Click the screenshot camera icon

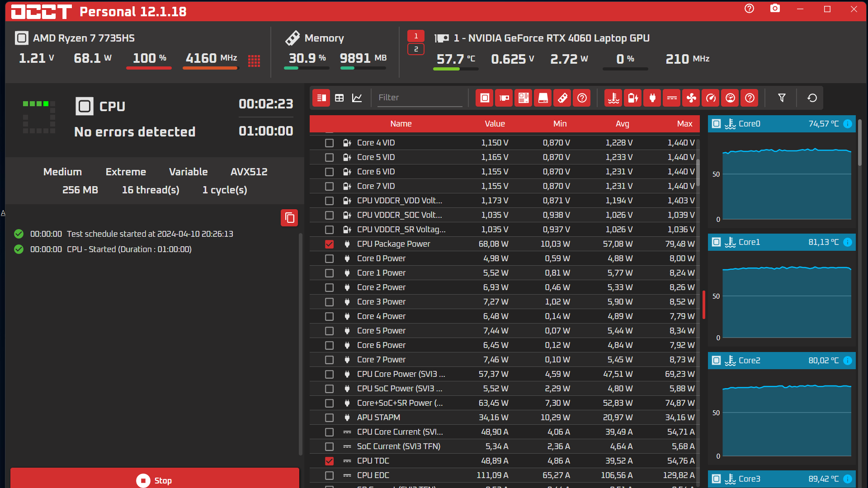coord(775,9)
